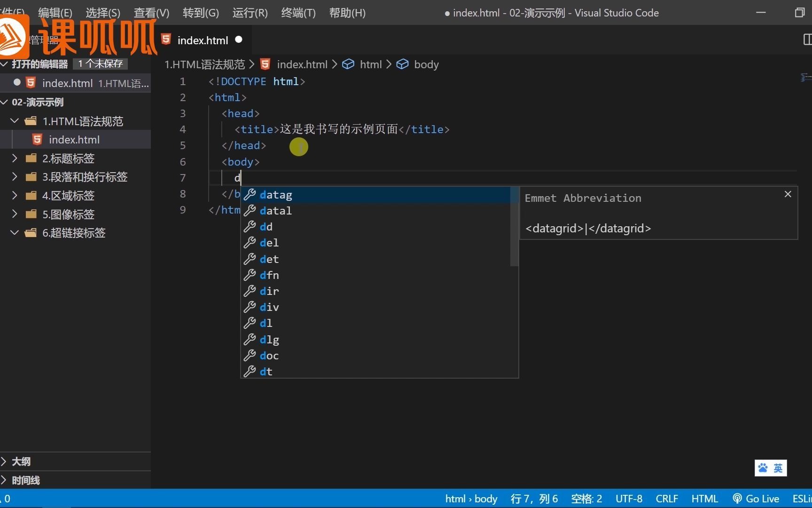Click 1.HTML语法规范 breadcrumb segment
This screenshot has width=812, height=508.
205,64
